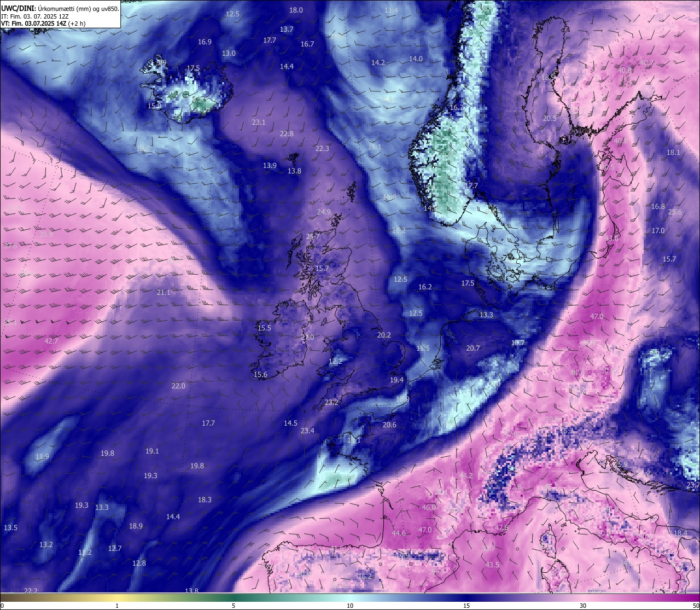
Task: Click the 21.1 value label
Action: point(164,293)
